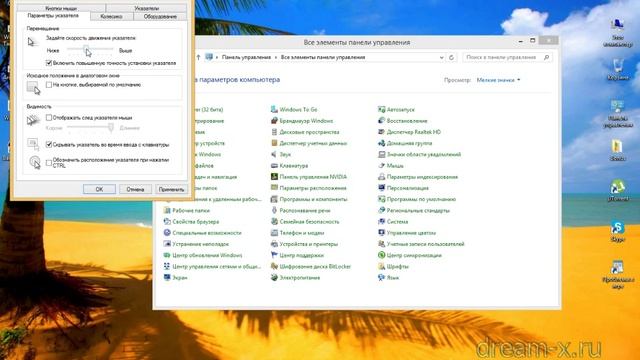640x360 pixels.
Task: Open Домашняя группа icon
Action: 381,143
